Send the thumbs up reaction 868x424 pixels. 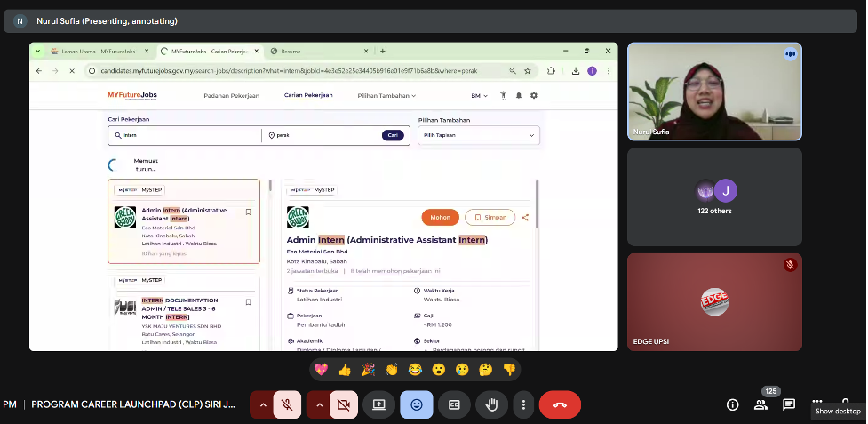pos(346,369)
